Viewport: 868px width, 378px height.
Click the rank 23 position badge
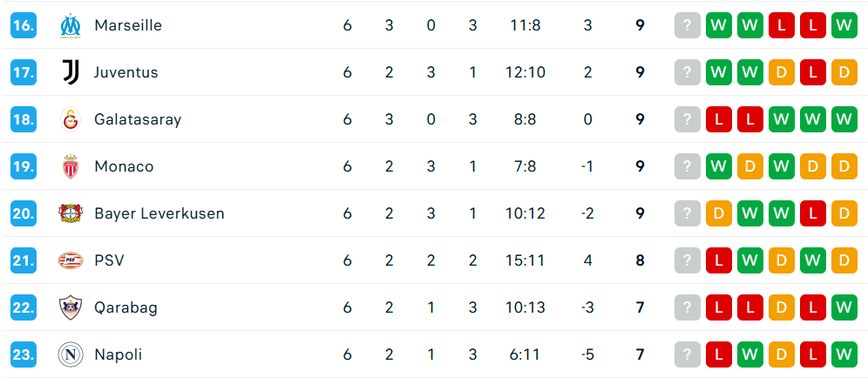pos(24,354)
